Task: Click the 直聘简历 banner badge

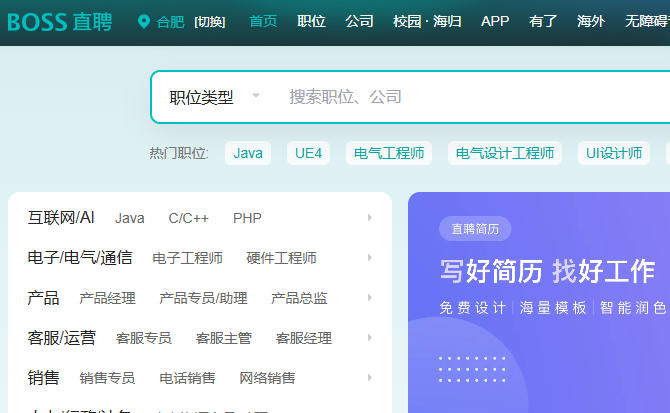Action: [x=475, y=229]
